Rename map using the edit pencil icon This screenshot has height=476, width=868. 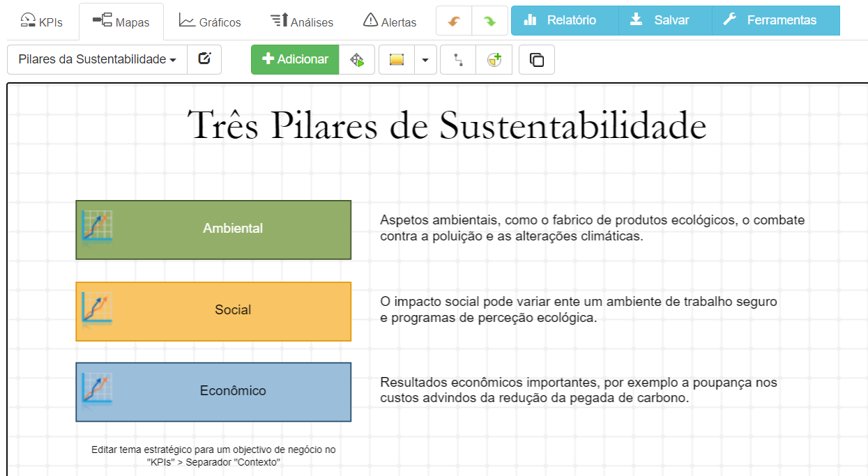coord(204,59)
